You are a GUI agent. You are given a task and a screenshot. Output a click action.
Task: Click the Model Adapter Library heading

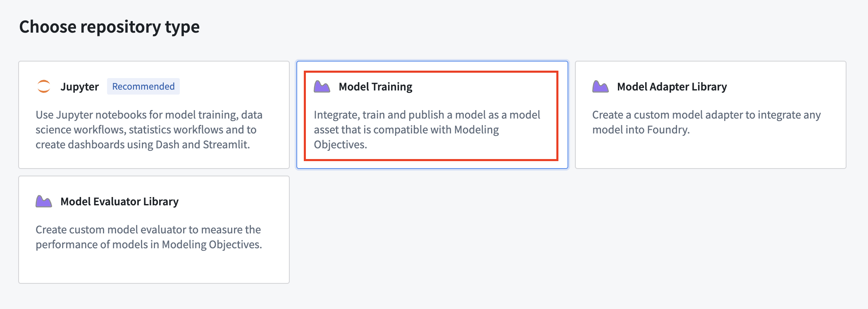[672, 87]
